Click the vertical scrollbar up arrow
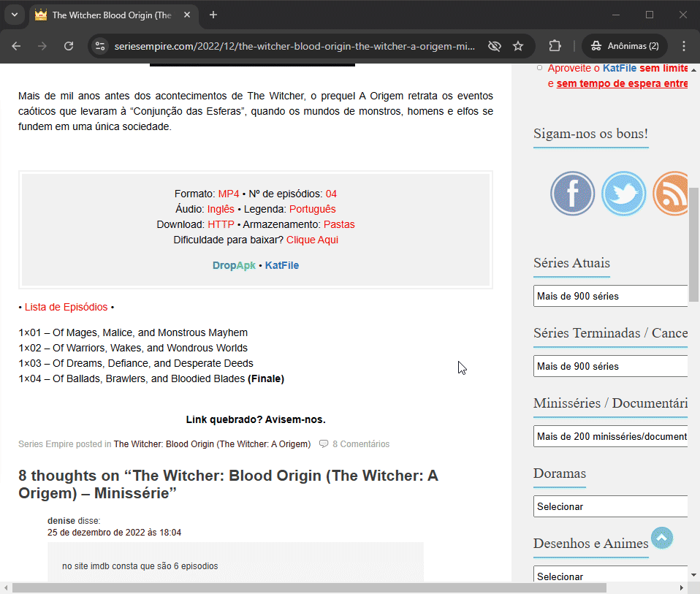Viewport: 700px width, 594px height. (x=693, y=70)
